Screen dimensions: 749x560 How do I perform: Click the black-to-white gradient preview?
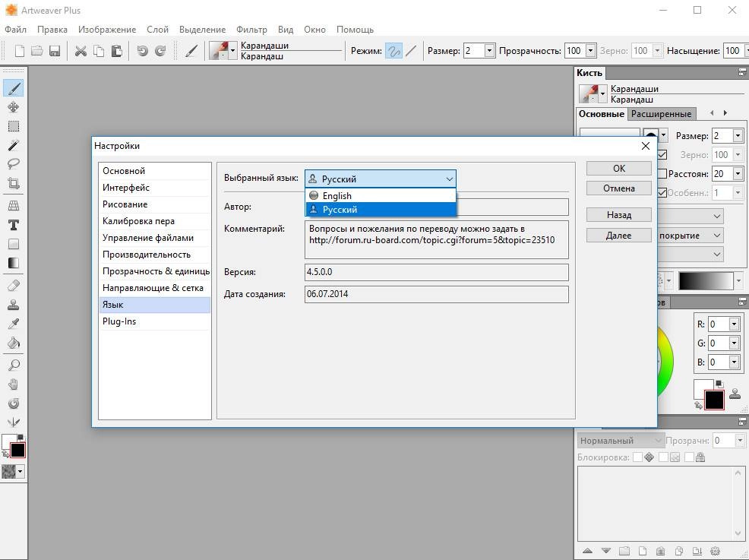coord(706,281)
